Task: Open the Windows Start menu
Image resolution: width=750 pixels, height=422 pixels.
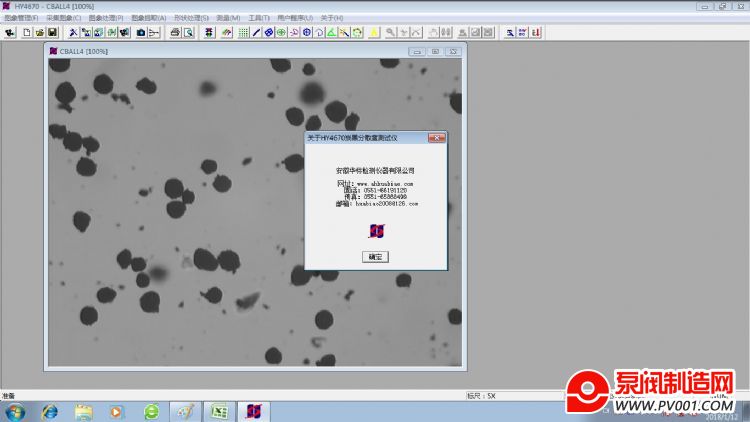Action: point(15,411)
